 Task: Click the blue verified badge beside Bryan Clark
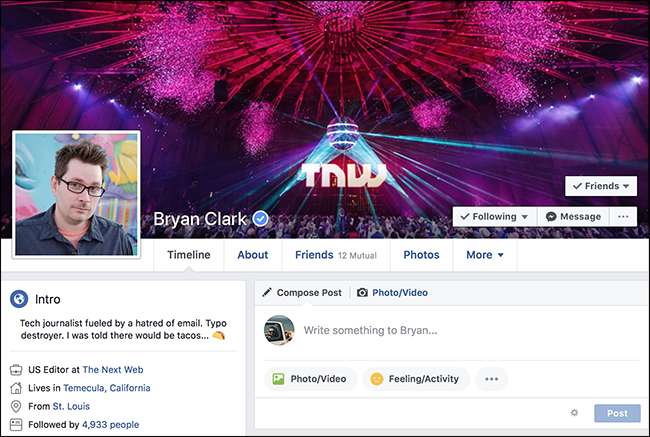261,218
